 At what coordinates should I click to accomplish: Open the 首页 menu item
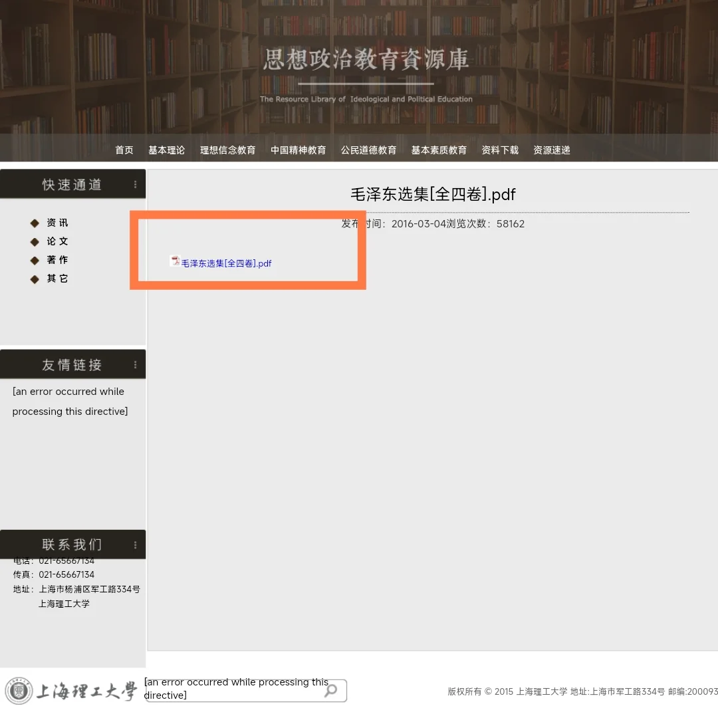pyautogui.click(x=124, y=150)
